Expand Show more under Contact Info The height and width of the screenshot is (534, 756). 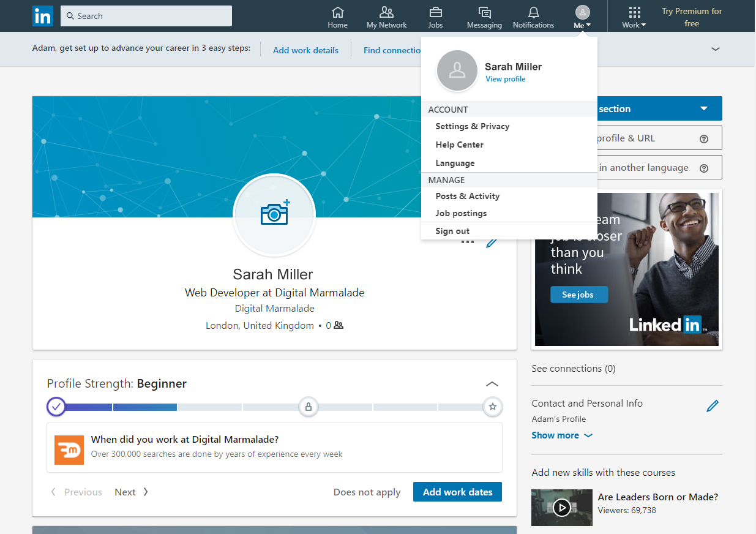pyautogui.click(x=558, y=435)
